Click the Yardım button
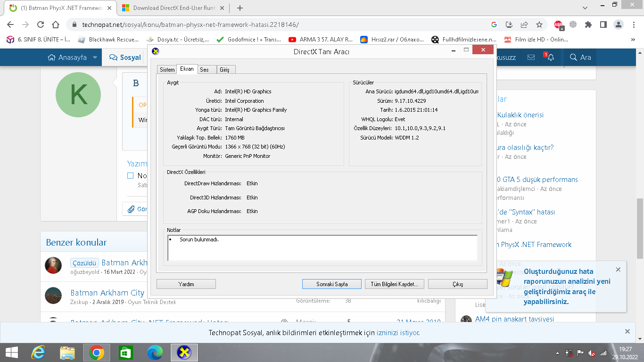The width and height of the screenshot is (644, 362). coord(186,284)
